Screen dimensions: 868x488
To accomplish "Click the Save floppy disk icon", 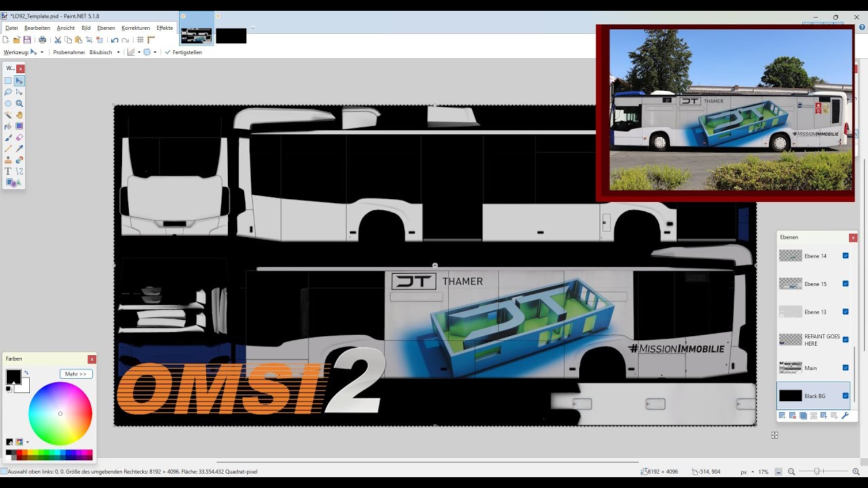I will coord(27,40).
